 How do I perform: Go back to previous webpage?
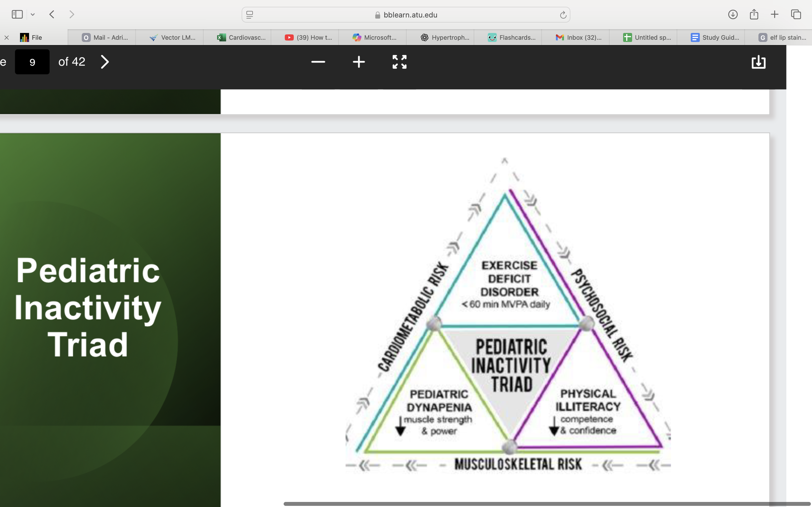tap(52, 14)
